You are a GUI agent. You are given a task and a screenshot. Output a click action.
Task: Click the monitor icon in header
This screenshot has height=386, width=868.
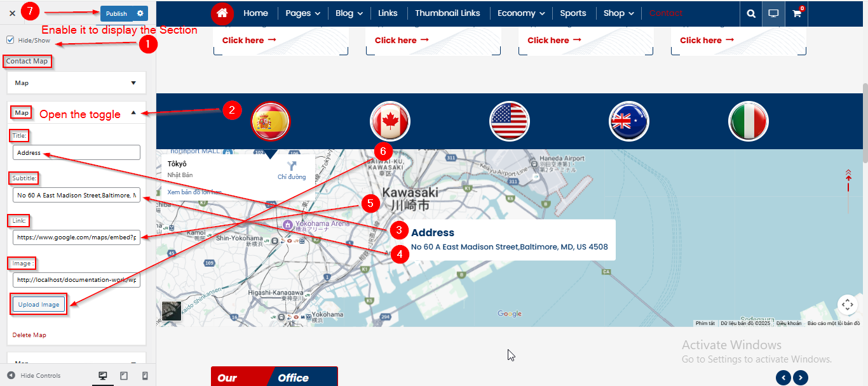[773, 13]
